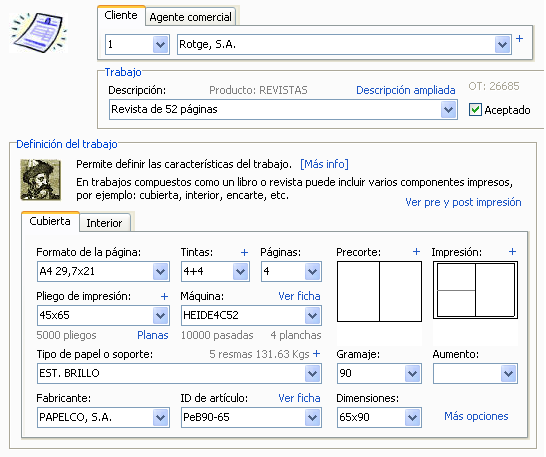Screen dimensions: 546x457
Task: Click the Producto: REVISTAS label
Action: 258,90
